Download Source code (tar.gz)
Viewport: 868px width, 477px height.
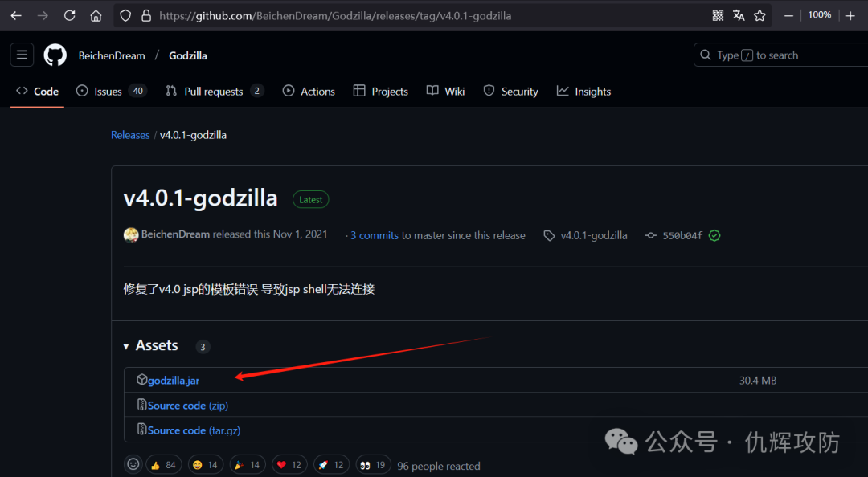(194, 430)
